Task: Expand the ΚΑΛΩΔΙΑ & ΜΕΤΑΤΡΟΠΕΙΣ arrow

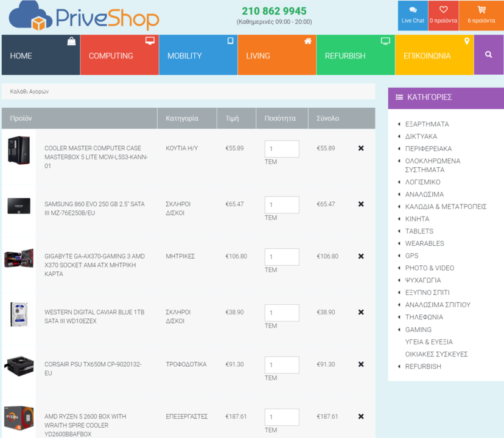Action: coord(399,206)
